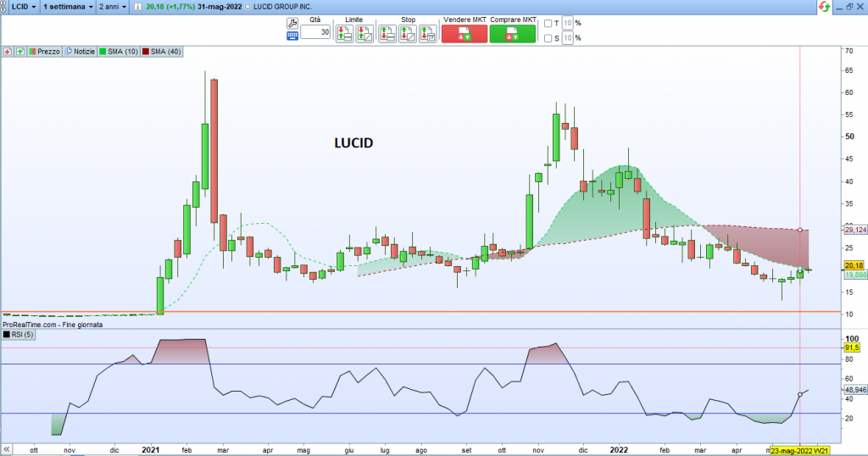Click the S percentage value field

point(567,38)
